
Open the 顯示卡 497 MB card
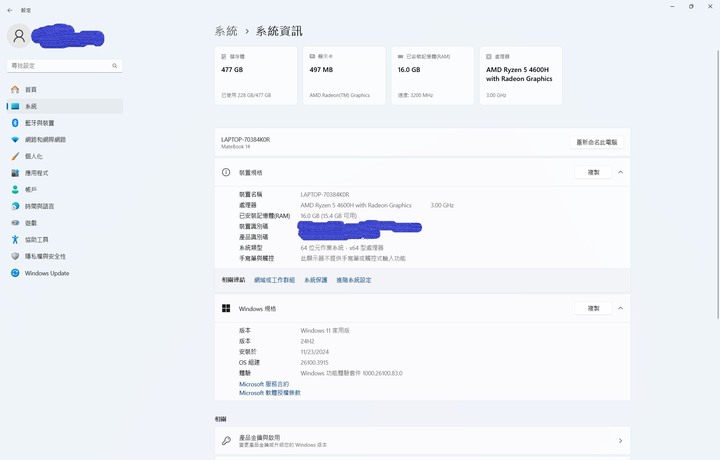[x=344, y=76]
